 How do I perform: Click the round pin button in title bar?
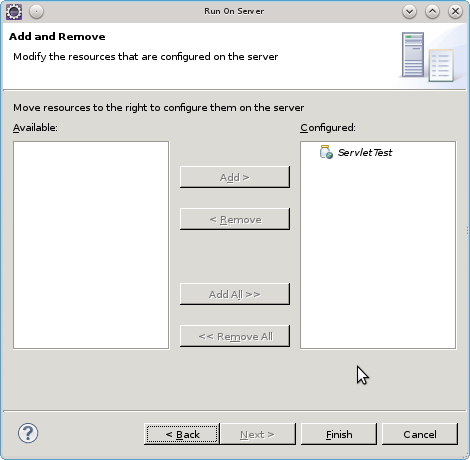pos(36,12)
